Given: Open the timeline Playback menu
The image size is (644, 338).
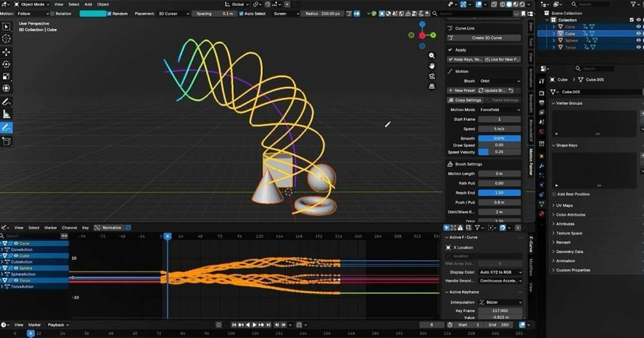Looking at the screenshot, I should coord(58,325).
